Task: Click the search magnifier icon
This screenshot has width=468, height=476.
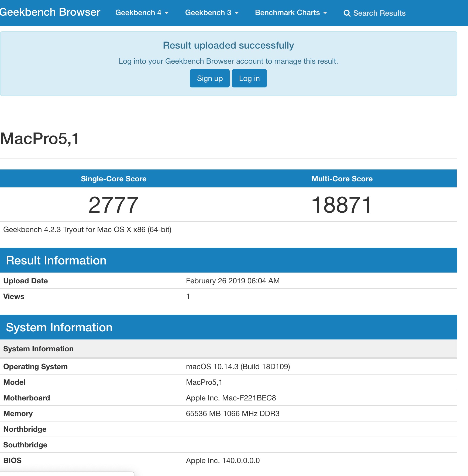Action: click(x=347, y=13)
